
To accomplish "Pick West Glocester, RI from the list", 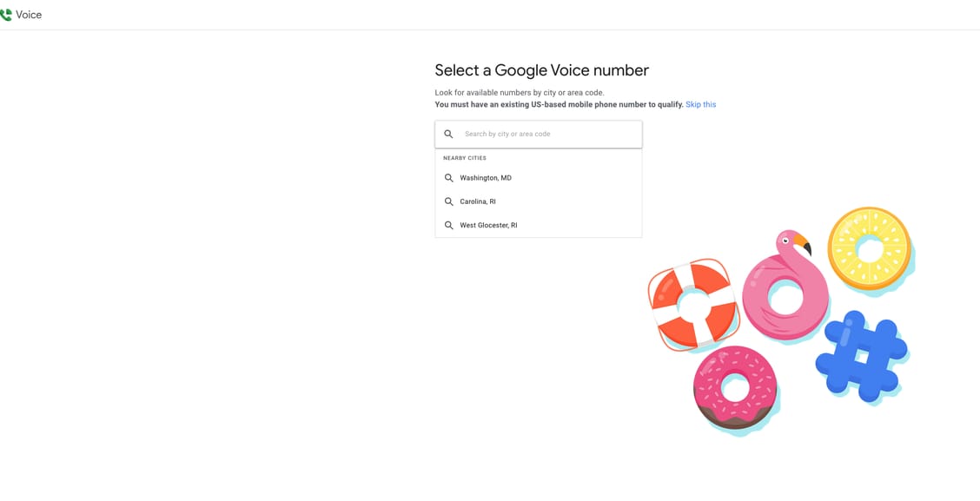I will pos(488,226).
